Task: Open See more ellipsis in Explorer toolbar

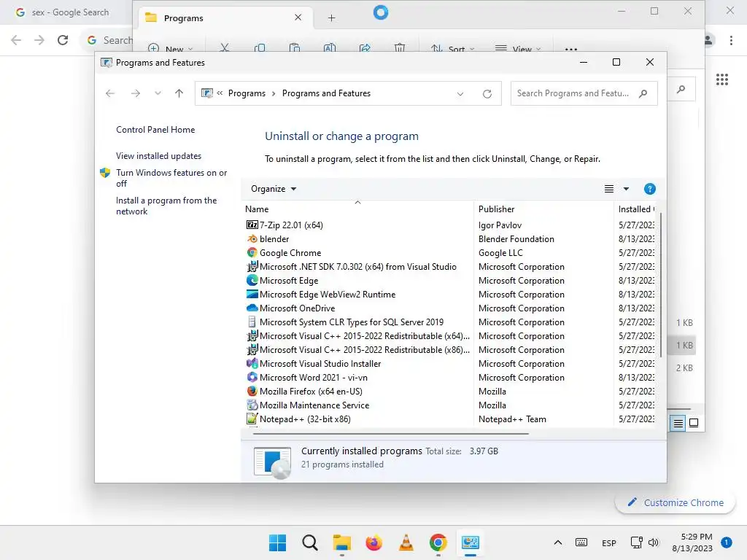Action: pyautogui.click(x=570, y=49)
